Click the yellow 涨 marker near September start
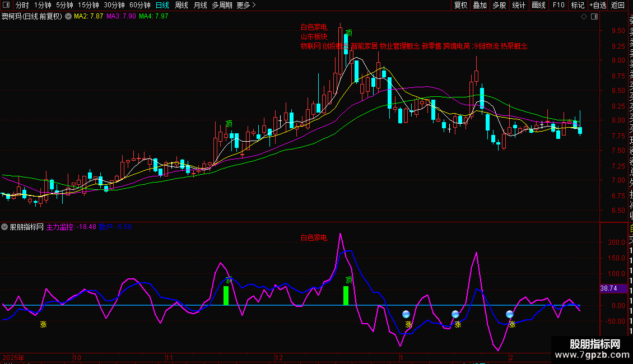The width and height of the screenshot is (633, 364). tap(43, 324)
